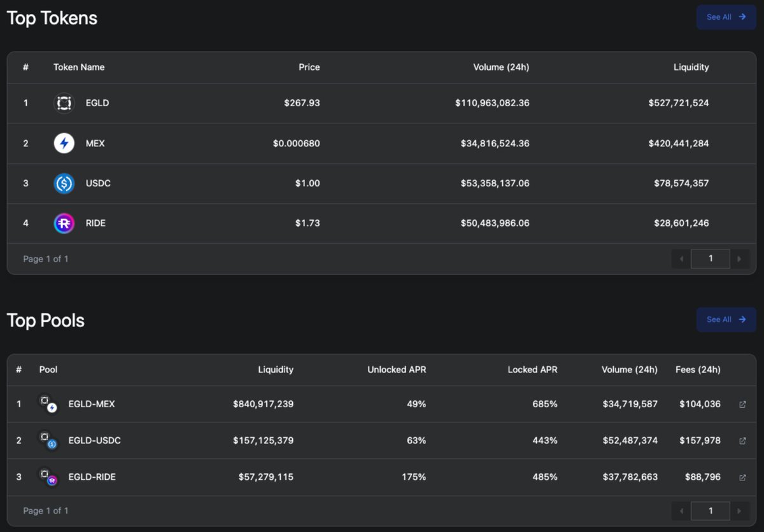The height and width of the screenshot is (532, 764).
Task: Open the EGLD-RIDE pool name
Action: [92, 477]
